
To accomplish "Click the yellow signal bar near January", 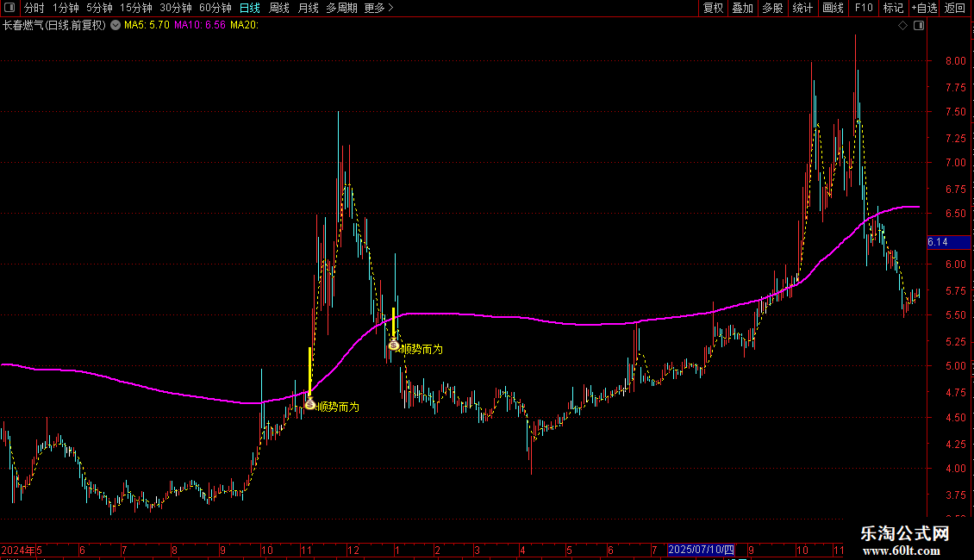I will pyautogui.click(x=393, y=322).
